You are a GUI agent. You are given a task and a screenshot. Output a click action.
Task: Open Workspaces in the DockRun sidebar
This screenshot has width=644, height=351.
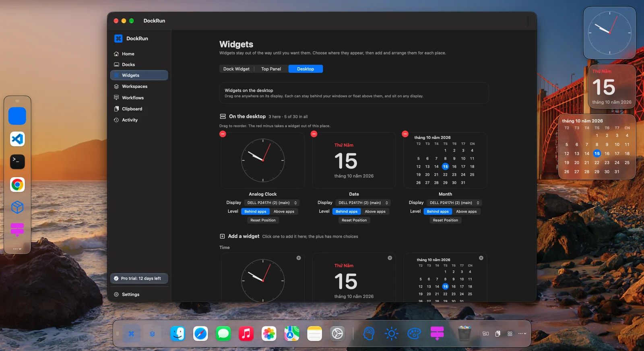tap(139, 87)
